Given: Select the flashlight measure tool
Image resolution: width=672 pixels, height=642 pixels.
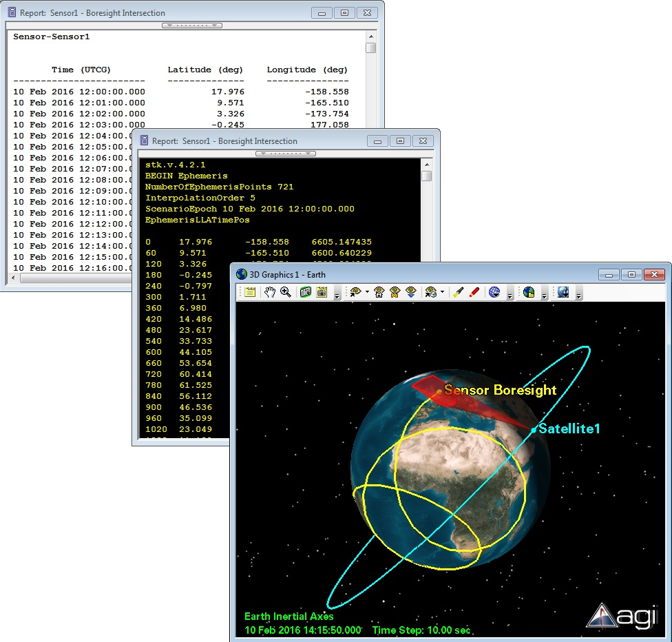Looking at the screenshot, I should [x=458, y=292].
